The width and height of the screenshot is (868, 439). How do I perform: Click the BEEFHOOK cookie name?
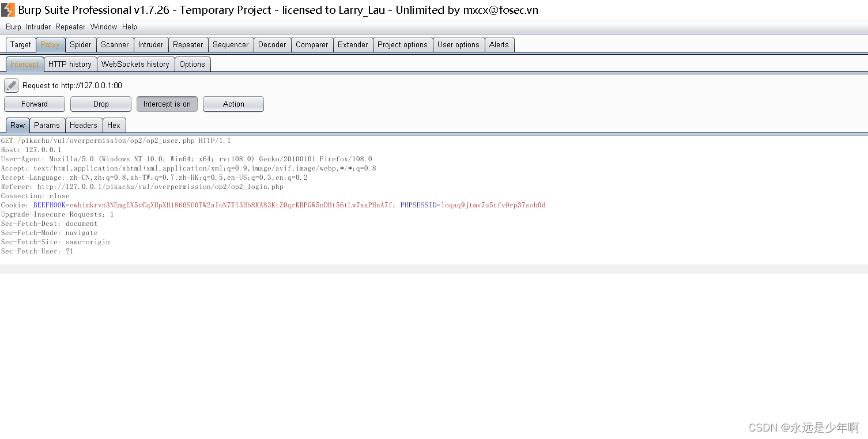50,205
